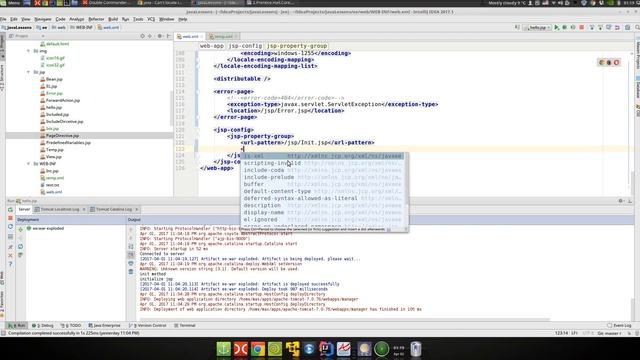Image resolution: width=640 pixels, height=360 pixels.
Task: Open the Run panel gear settings icon
Action: tap(621, 201)
